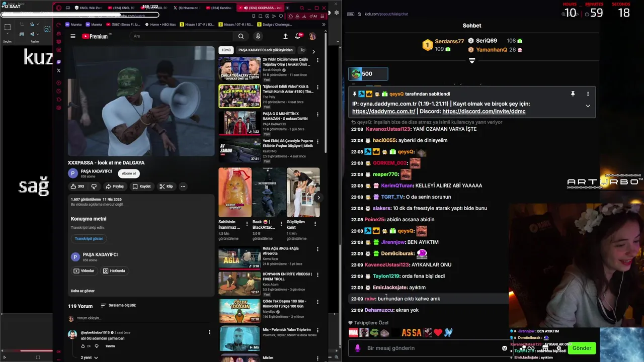Screen dimensions: 644x362
Task: Open options for 26 Yıldır Çözülemeyen video
Action: tap(317, 60)
